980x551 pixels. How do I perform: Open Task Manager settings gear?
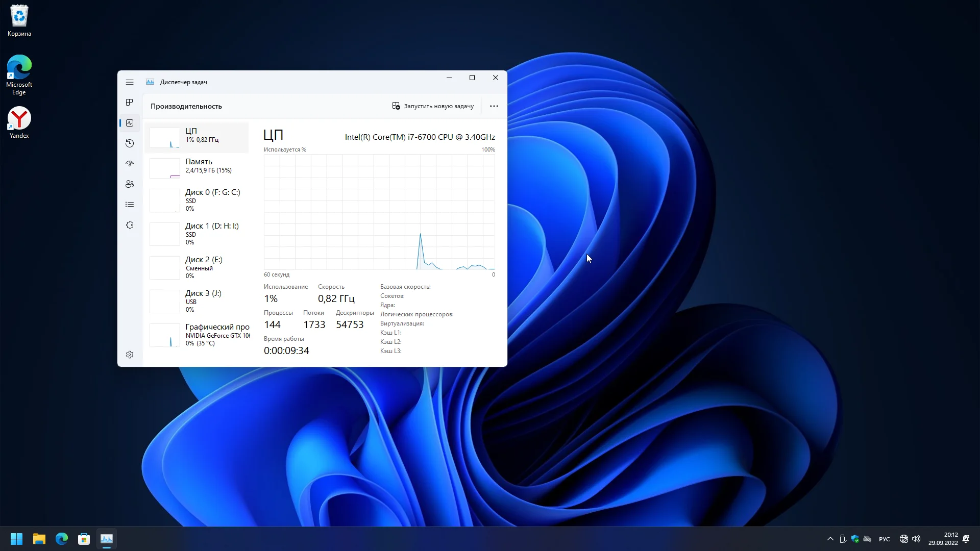pyautogui.click(x=130, y=355)
